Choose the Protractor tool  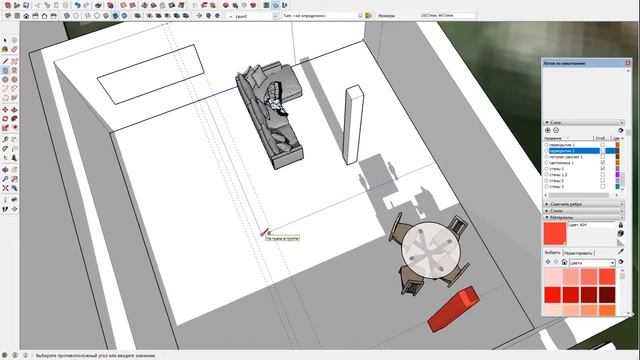click(5, 149)
